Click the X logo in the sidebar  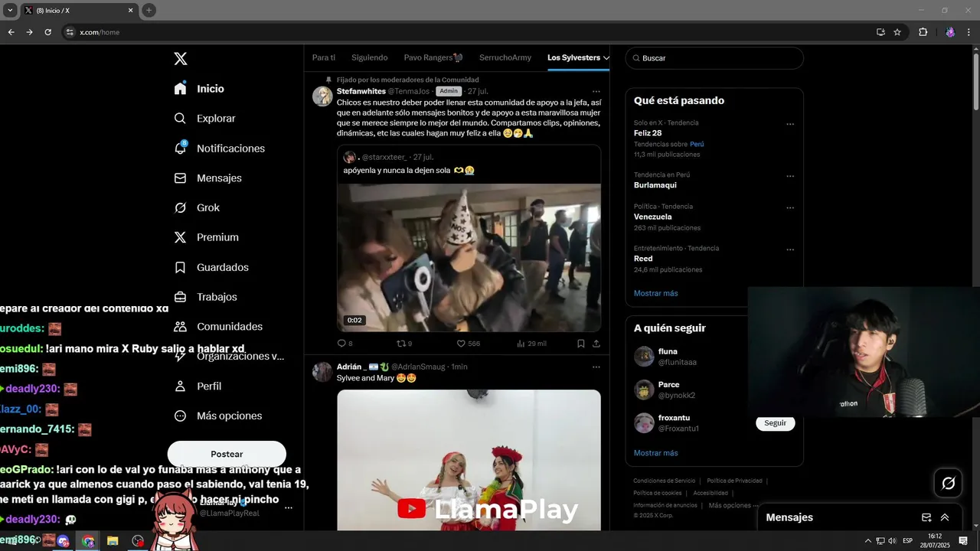[180, 59]
